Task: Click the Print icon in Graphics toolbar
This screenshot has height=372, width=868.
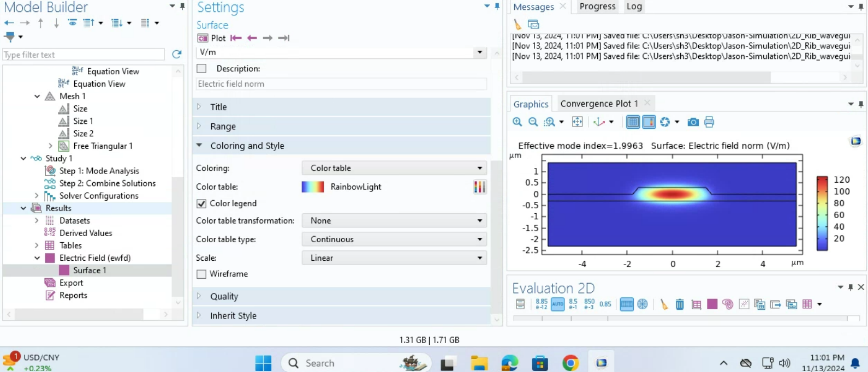Action: point(709,122)
